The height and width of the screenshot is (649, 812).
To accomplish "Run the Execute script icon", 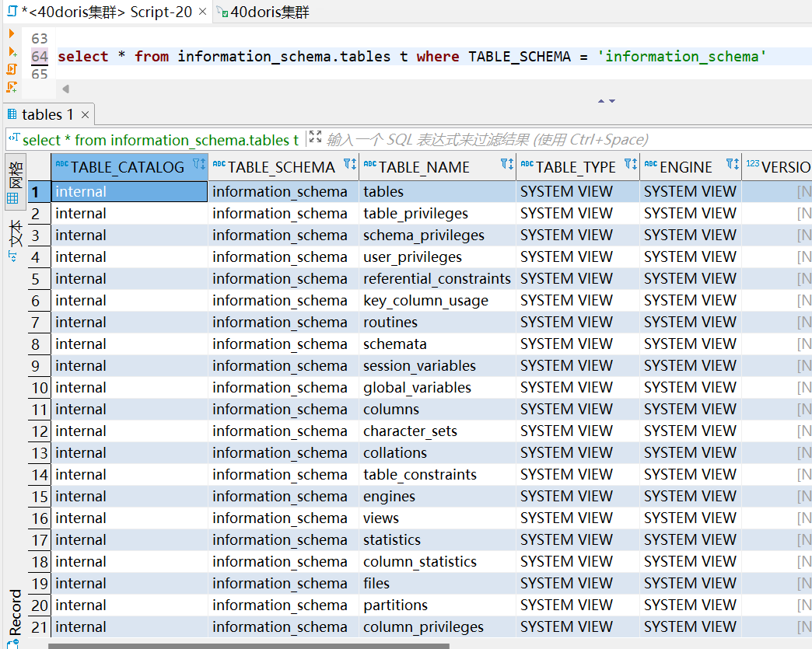I will coord(12,69).
